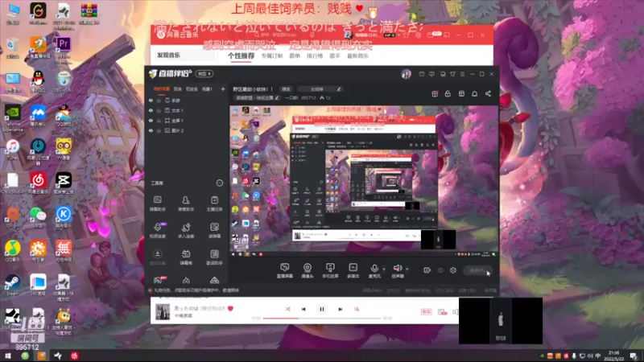644x362 pixels.
Task: Toggle lock on 文本 1 source
Action: tap(159, 110)
